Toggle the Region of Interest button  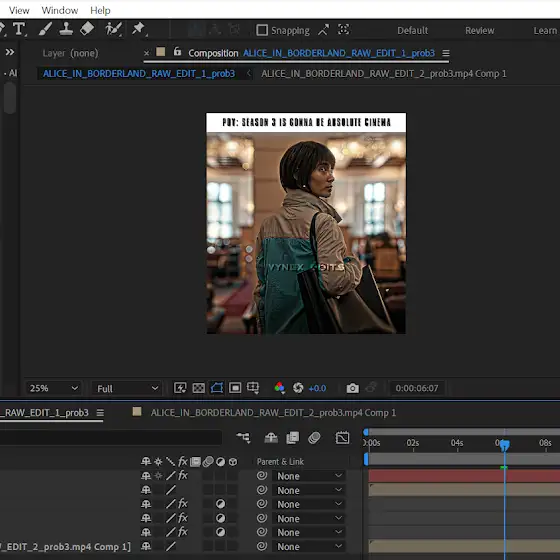click(235, 388)
